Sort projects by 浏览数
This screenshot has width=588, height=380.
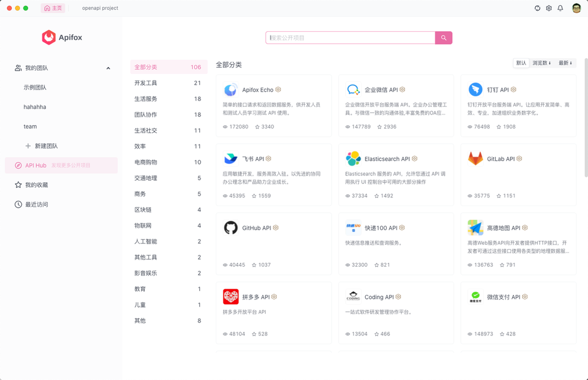(542, 63)
